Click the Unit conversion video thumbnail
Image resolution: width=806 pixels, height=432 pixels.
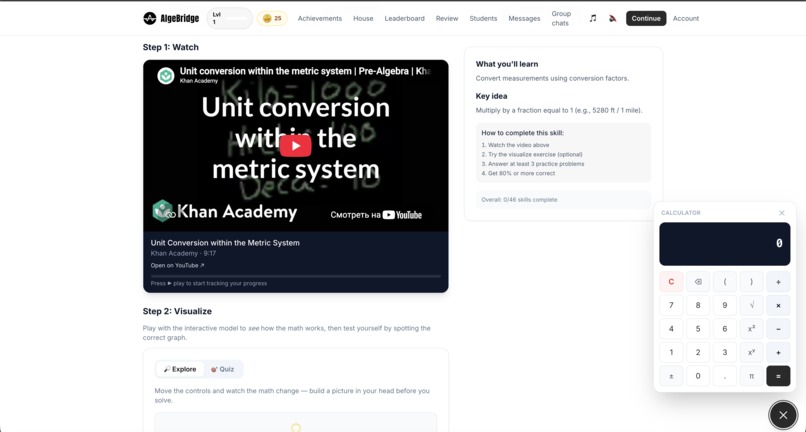pyautogui.click(x=296, y=146)
